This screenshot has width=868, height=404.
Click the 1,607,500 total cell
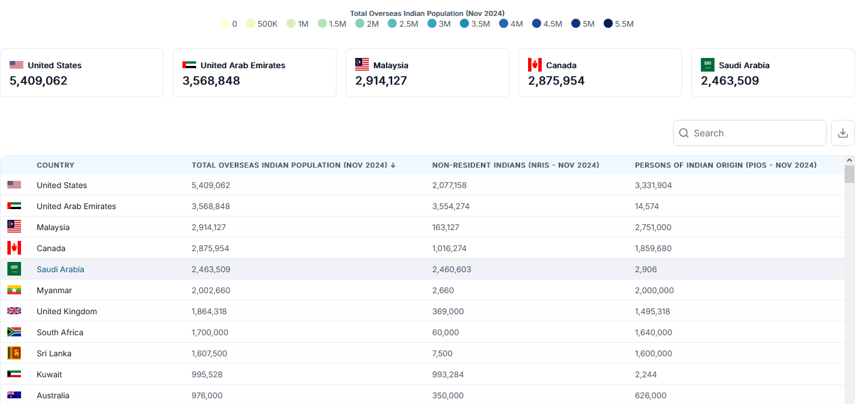[209, 353]
